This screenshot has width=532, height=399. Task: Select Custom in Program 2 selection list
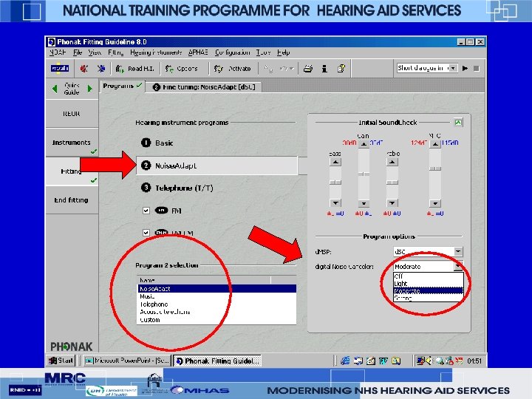coord(216,320)
